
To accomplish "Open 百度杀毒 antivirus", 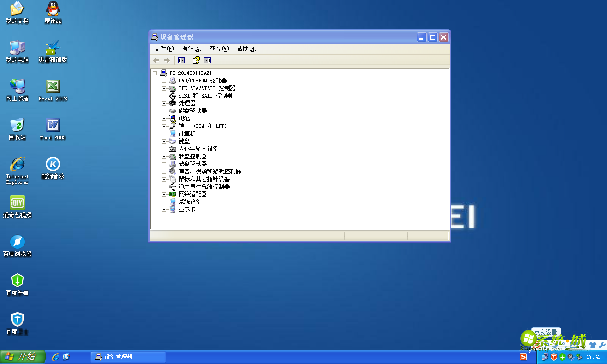I will [x=17, y=284].
